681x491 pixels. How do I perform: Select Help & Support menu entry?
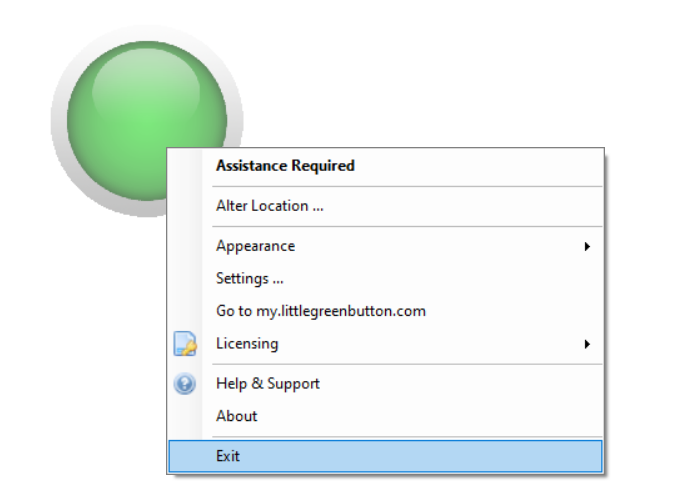[386, 384]
